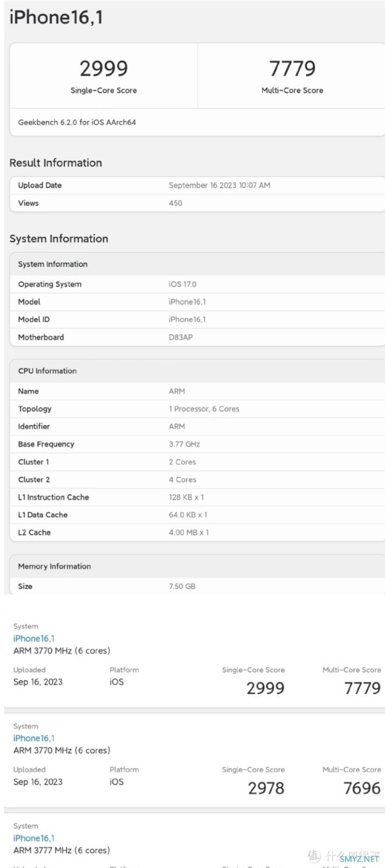The height and width of the screenshot is (868, 385).
Task: Click the L1 Data Cache value 64.0 KB x 1
Action: point(188,515)
